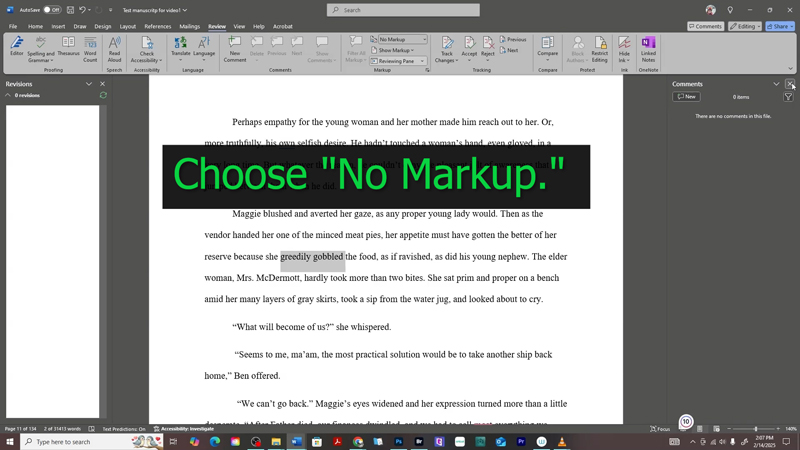Switch to the References tab
The image size is (800, 450).
pyautogui.click(x=158, y=27)
